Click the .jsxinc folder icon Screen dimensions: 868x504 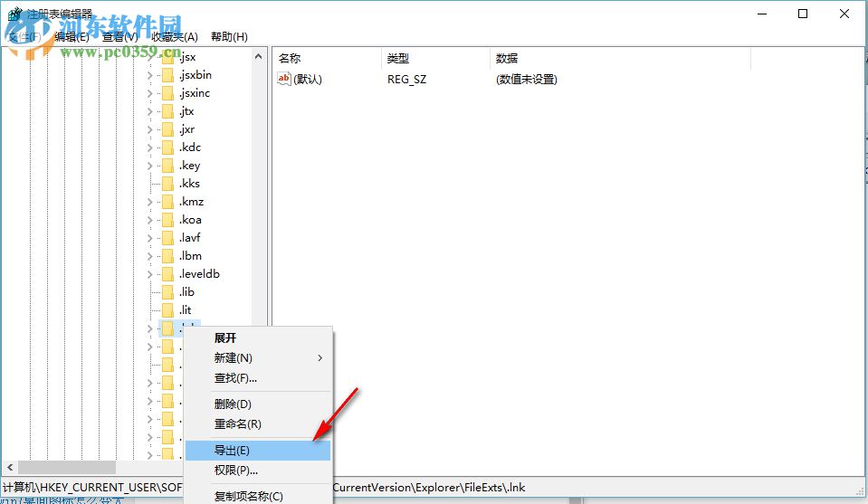(x=167, y=93)
